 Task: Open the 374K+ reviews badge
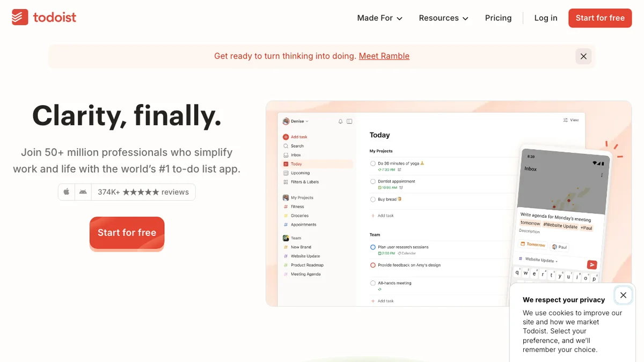point(143,192)
